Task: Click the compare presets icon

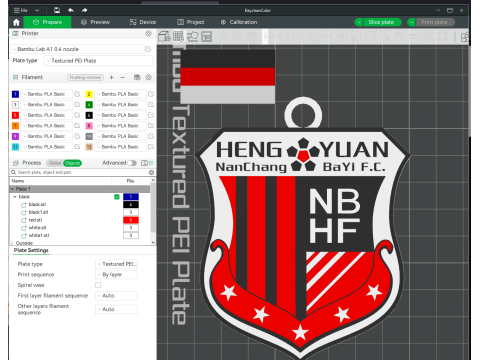Action: (x=144, y=163)
